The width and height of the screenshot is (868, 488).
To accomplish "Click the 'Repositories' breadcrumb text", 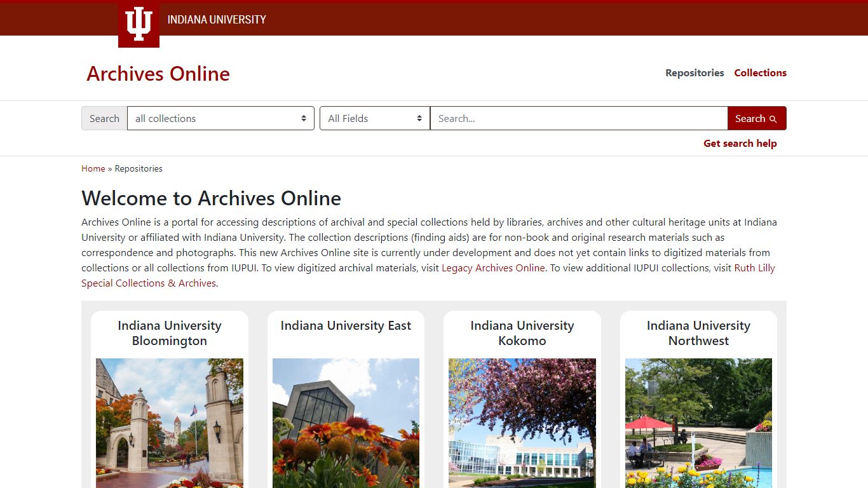I will (x=139, y=168).
